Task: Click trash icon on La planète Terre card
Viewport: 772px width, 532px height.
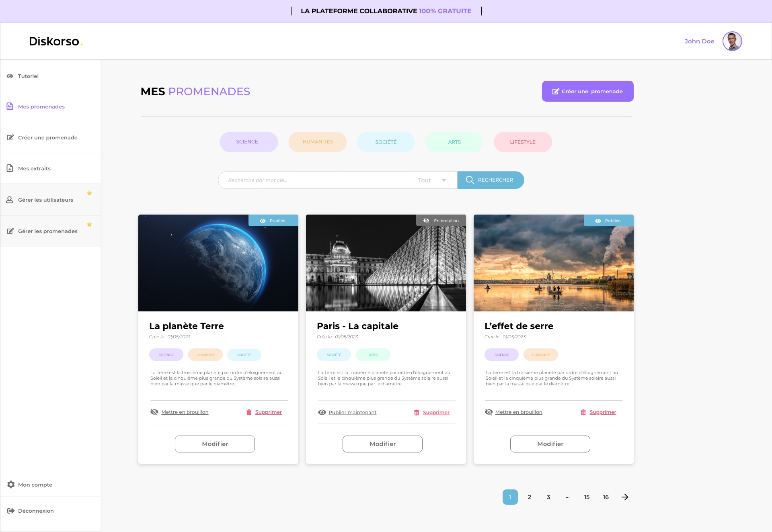Action: (249, 412)
